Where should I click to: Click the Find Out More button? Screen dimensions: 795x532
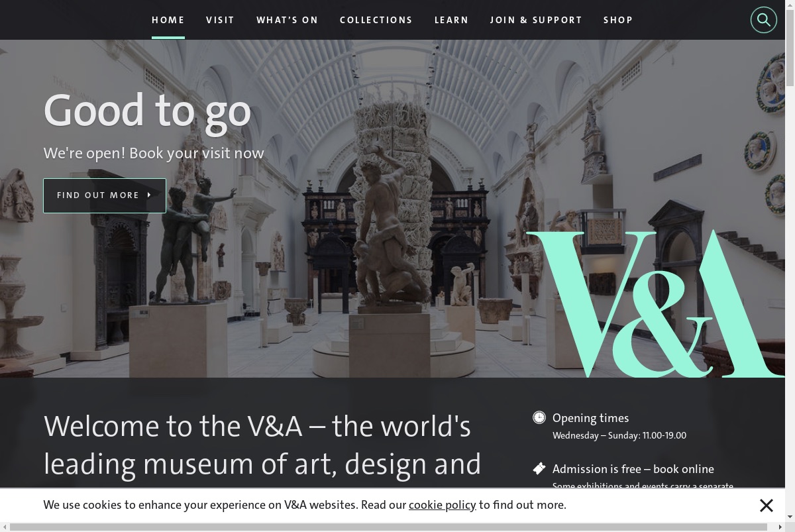(105, 195)
